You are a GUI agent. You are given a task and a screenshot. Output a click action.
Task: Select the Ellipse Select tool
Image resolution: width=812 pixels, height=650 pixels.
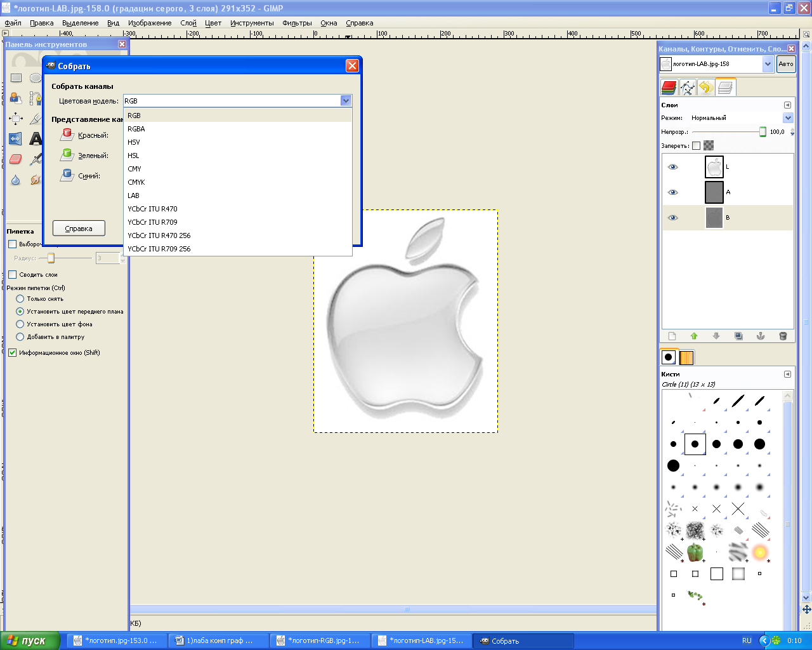tap(36, 78)
